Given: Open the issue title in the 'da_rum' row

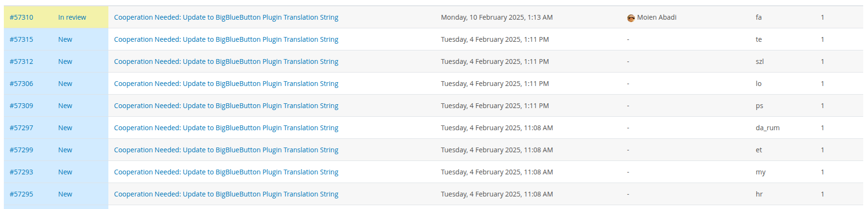Looking at the screenshot, I should tap(226, 128).
